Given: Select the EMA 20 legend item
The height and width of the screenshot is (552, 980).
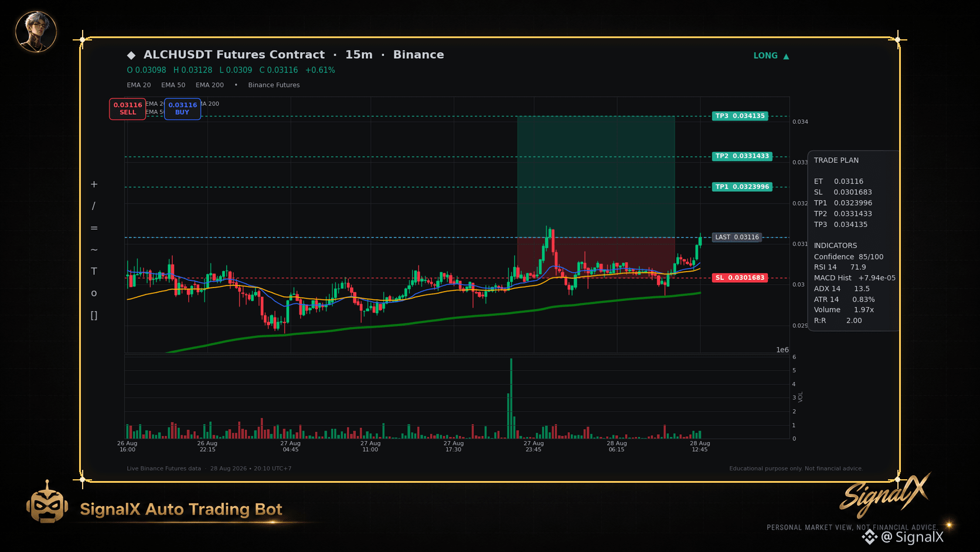Looking at the screenshot, I should [139, 85].
